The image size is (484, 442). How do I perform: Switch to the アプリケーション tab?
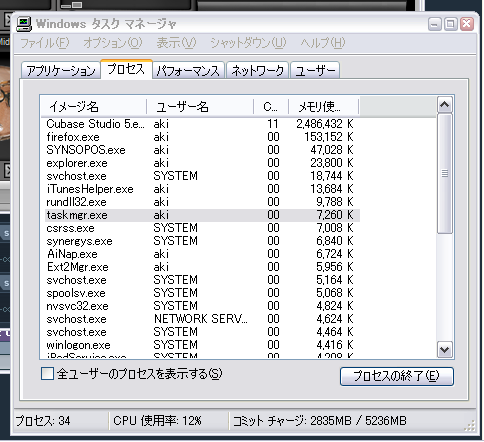coord(61,71)
